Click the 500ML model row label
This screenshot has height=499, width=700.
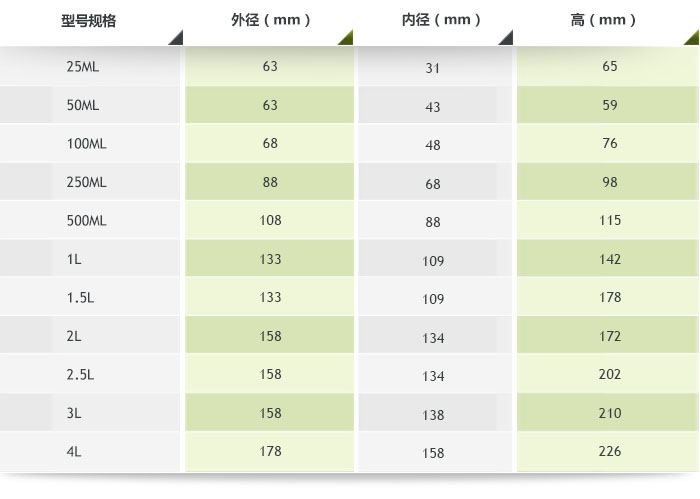click(86, 221)
